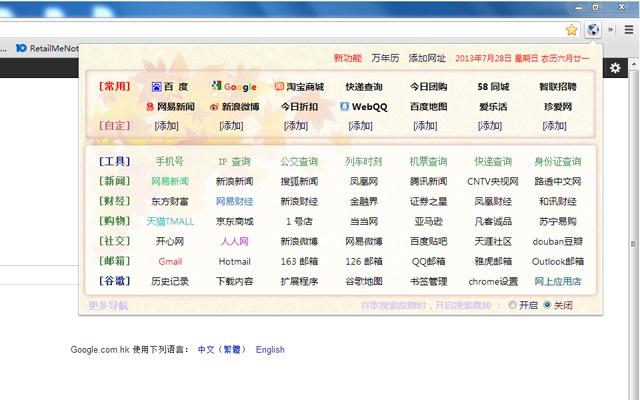Open RetailMeNot bookmark
The image size is (640, 400).
pos(47,48)
